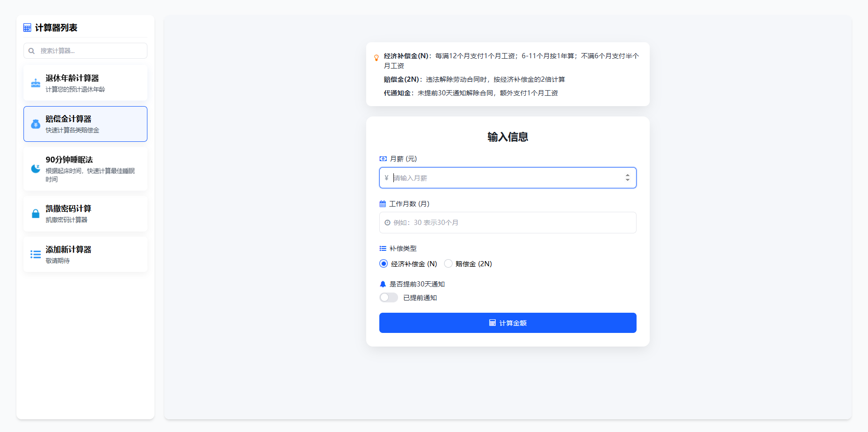The height and width of the screenshot is (432, 868).
Task: Open 90分钟睡眠法 calculator
Action: coord(85,169)
